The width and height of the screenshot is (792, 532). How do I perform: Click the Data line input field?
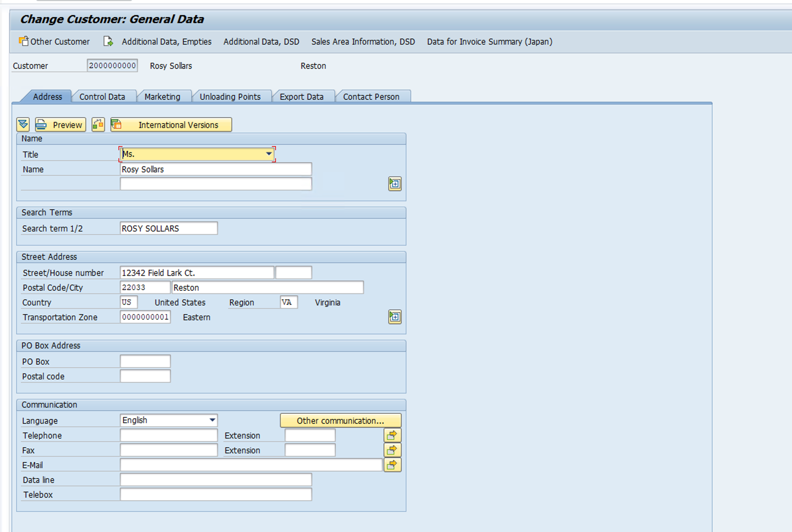[x=216, y=480]
